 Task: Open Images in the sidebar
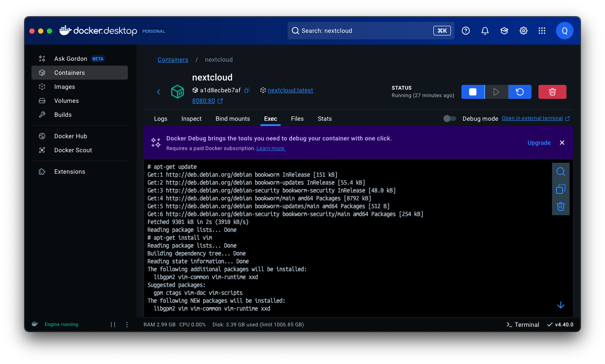(80, 87)
